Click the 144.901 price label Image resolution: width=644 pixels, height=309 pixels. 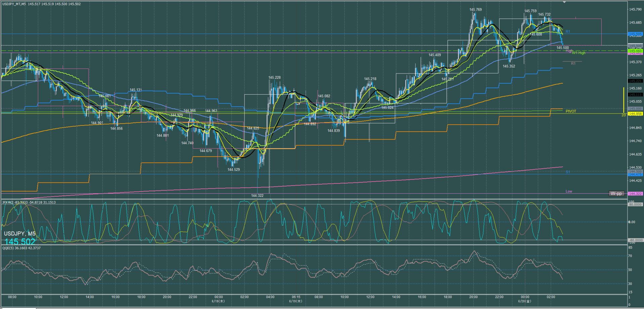pyautogui.click(x=97, y=123)
